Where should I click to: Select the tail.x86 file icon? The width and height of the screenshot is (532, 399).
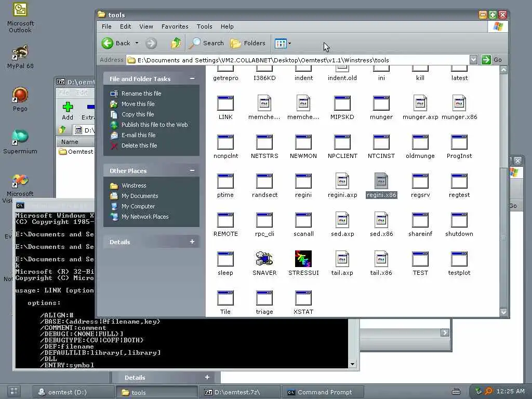381,259
